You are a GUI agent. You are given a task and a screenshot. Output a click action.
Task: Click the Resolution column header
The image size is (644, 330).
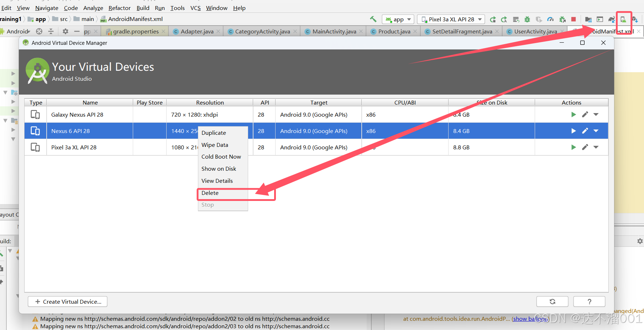tap(210, 102)
